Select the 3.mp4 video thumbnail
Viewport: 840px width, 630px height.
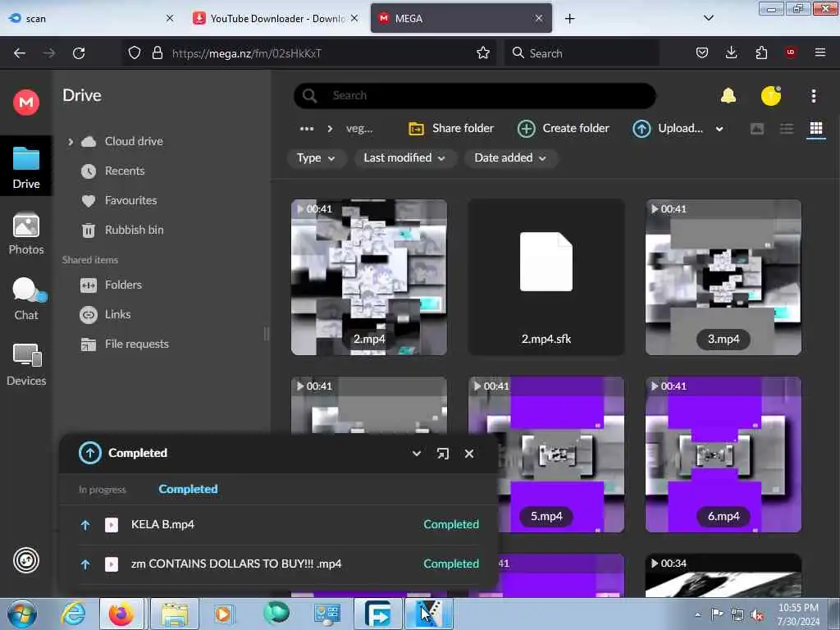click(724, 277)
